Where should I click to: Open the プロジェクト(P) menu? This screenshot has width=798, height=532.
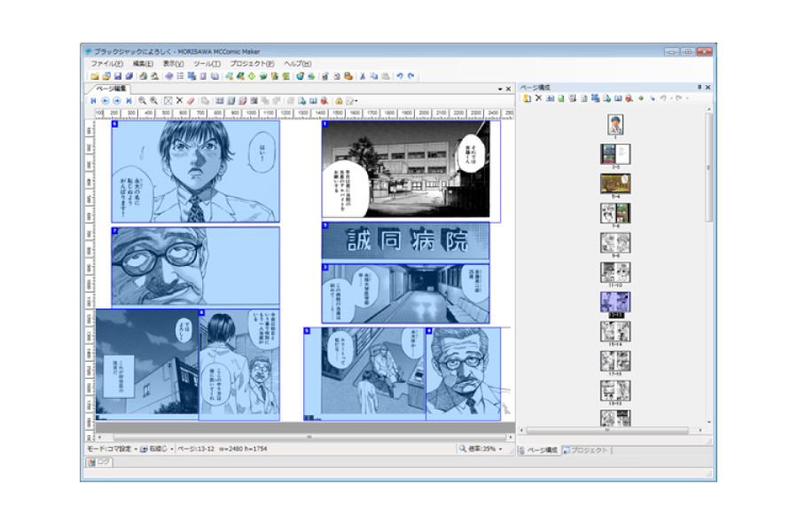[252, 64]
